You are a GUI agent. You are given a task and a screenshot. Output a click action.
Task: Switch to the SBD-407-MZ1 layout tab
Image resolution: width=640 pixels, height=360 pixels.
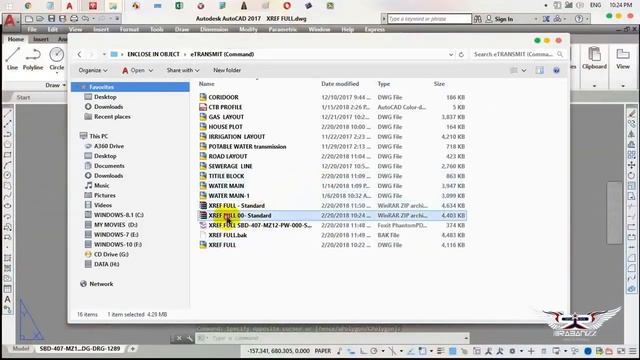(x=80, y=349)
